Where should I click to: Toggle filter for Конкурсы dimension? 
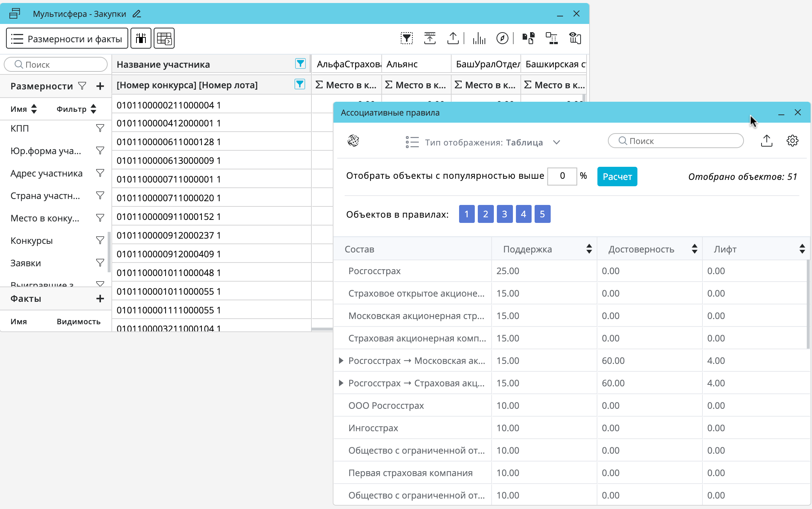click(x=100, y=240)
